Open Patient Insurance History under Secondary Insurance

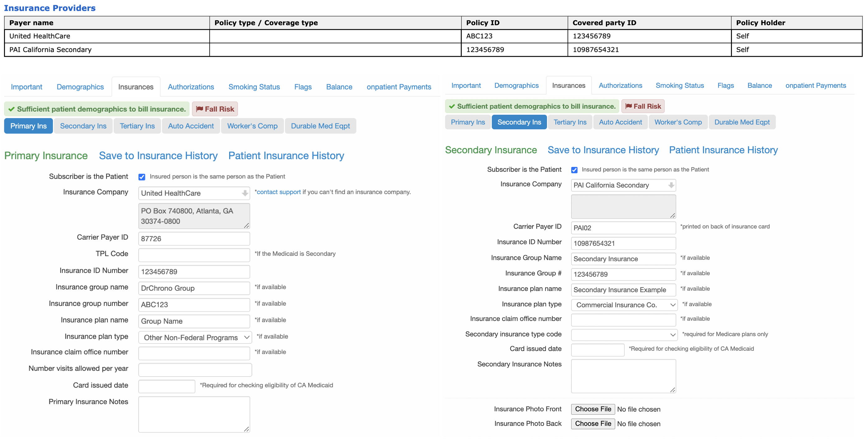click(724, 150)
